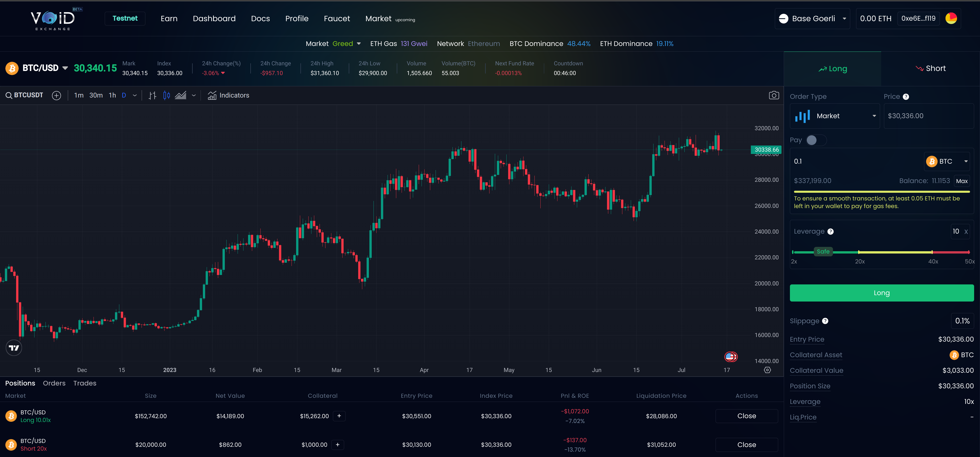Click the Bitcoin icon beside BTC/USD pair

click(12, 68)
